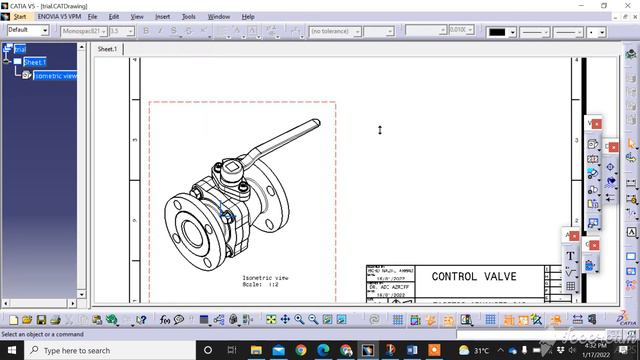Click the Front View creation icon
This screenshot has height=360, width=640.
593,144
